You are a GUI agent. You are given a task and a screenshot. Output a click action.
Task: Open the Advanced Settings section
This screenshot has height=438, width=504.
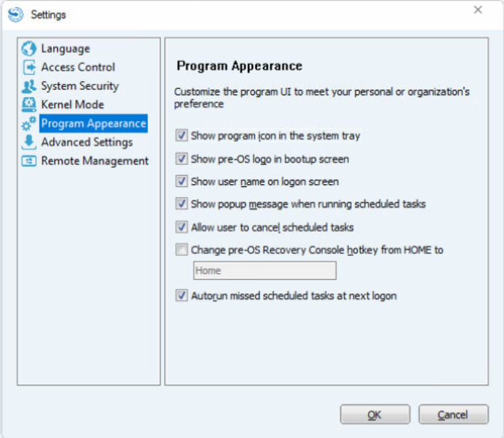coord(87,142)
